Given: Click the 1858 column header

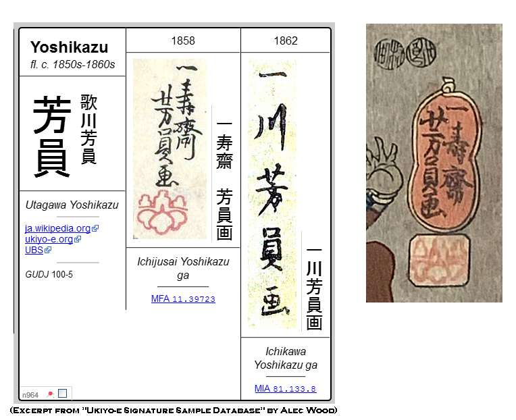Looking at the screenshot, I should (x=183, y=41).
